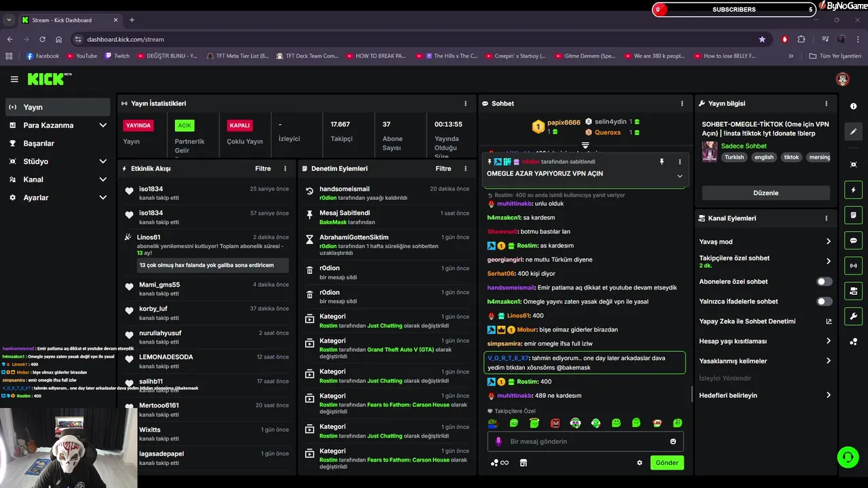Select Yayın in the sidebar

coord(58,107)
